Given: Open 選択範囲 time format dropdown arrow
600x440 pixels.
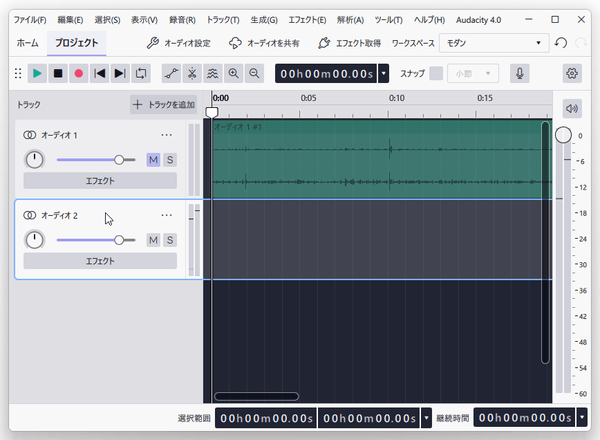Looking at the screenshot, I should coord(426,418).
